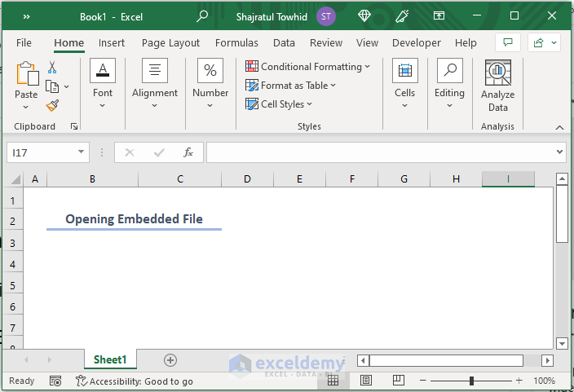Open the Conditional Formatting dropdown

click(307, 67)
